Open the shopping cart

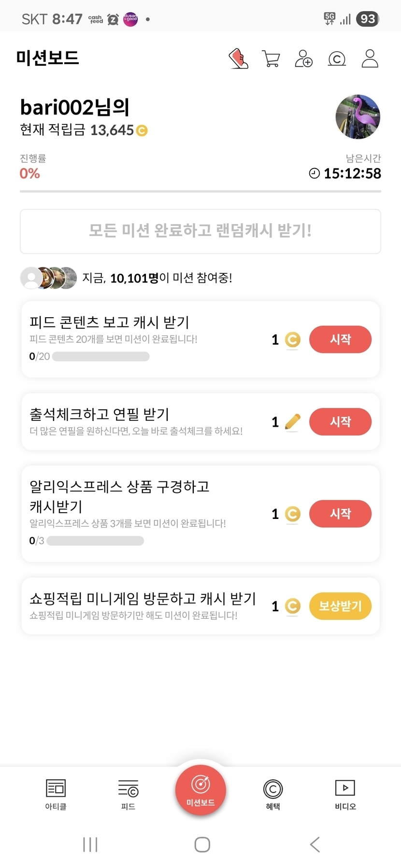271,59
